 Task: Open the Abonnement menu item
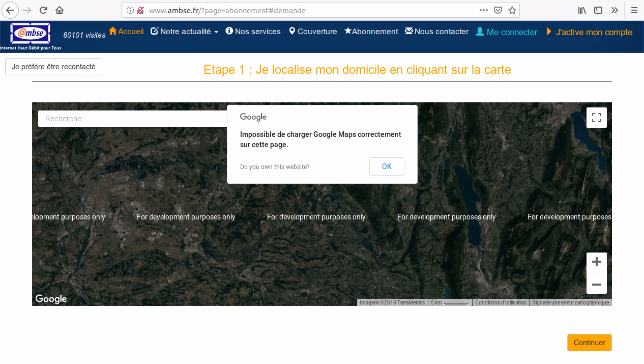click(x=371, y=32)
